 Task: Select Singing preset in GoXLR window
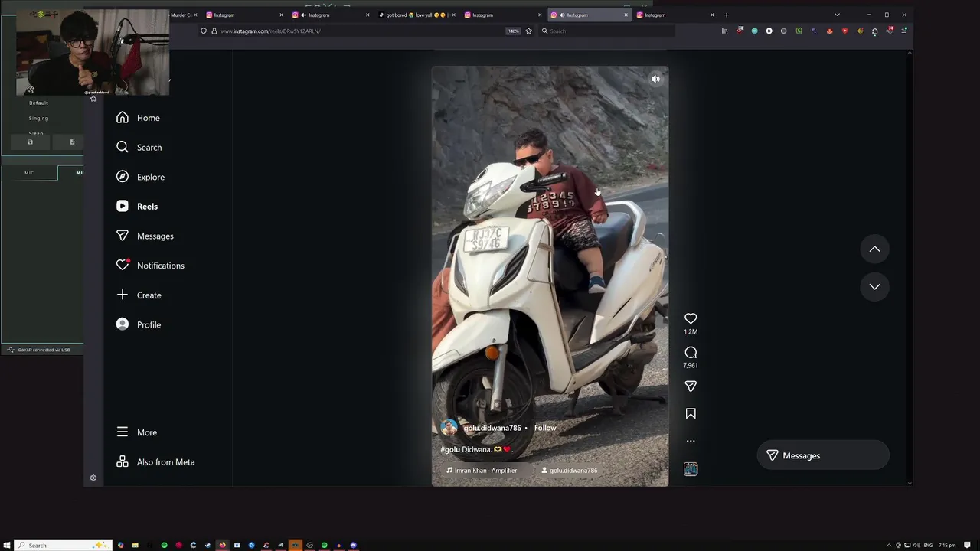38,118
